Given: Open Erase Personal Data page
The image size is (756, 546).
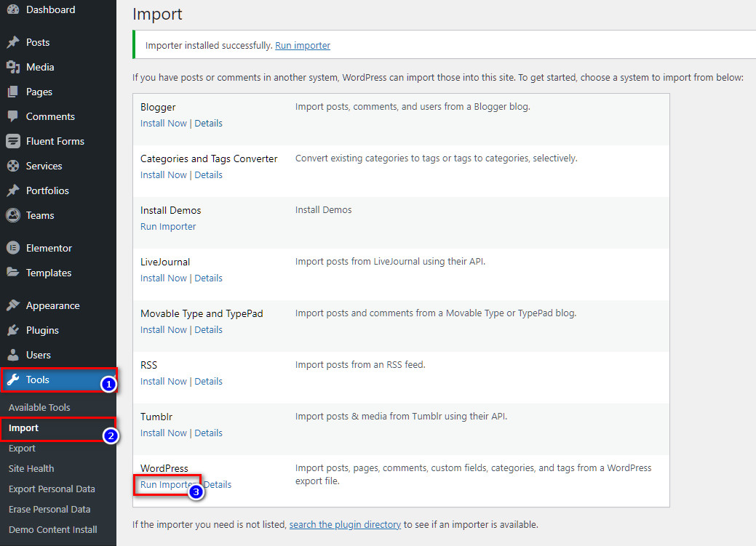Looking at the screenshot, I should point(49,509).
